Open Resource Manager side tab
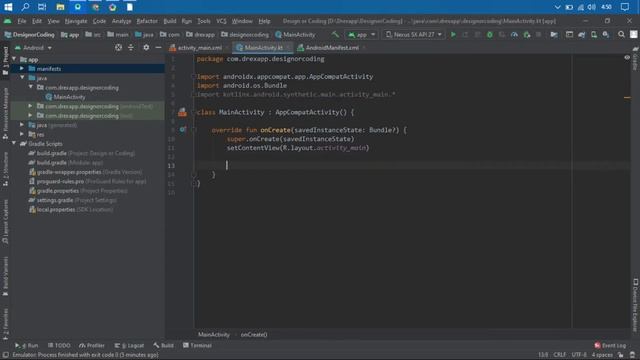Viewport: 640px width, 360px height. (x=5, y=113)
